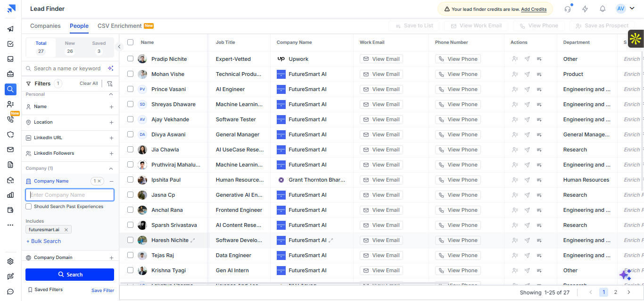Click add-to-list icon in Jia Chawla's actions
Image resolution: width=644 pixels, height=301 pixels.
tap(539, 150)
